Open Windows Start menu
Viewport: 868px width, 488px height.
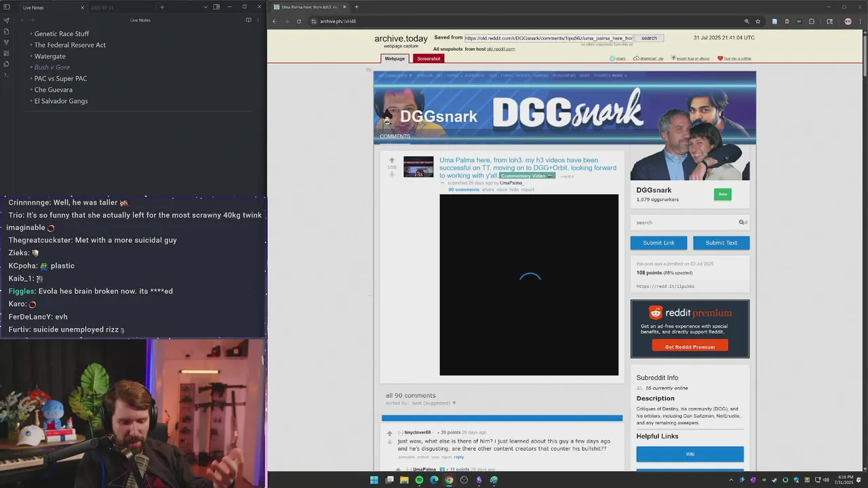374,480
